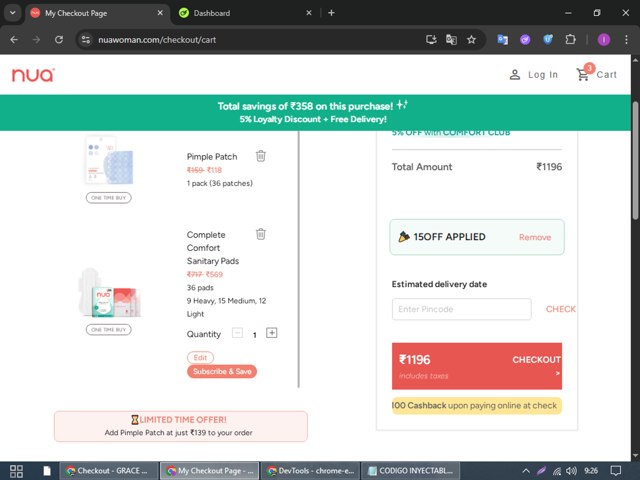
Task: Open Chrome three-dot menu
Action: pos(626,40)
